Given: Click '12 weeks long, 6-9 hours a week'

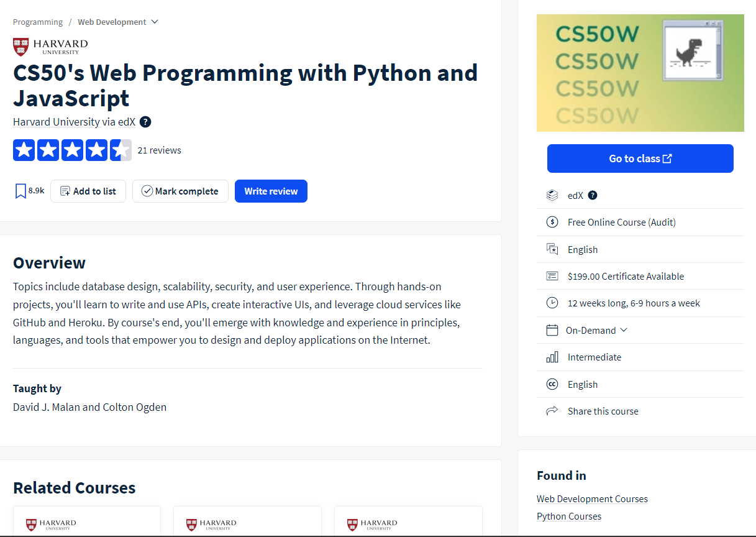Looking at the screenshot, I should tap(634, 303).
